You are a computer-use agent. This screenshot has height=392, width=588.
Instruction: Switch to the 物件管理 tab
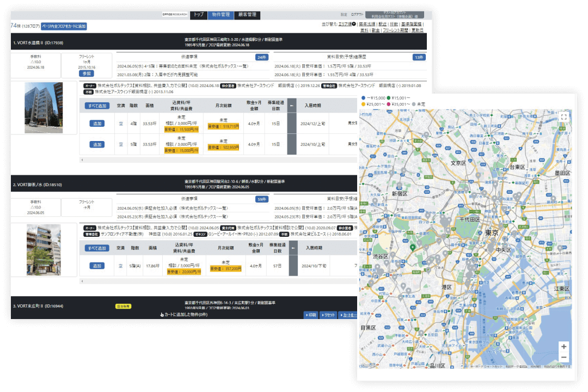(x=221, y=15)
